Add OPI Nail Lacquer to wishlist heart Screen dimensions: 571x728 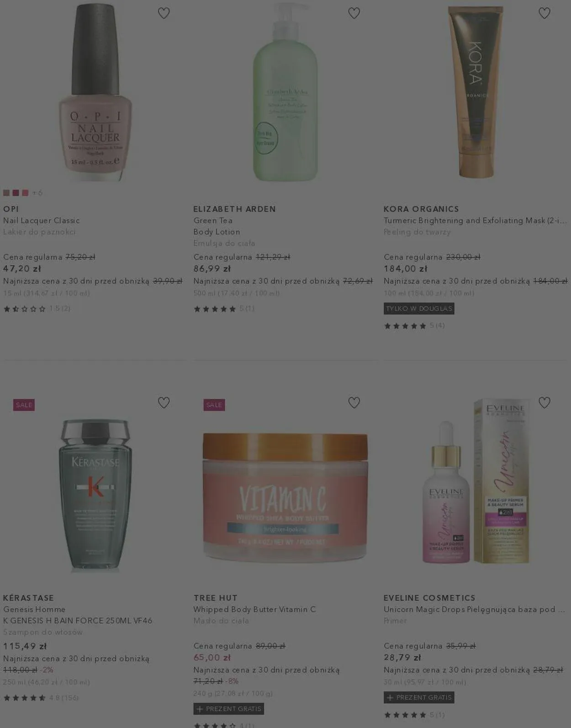point(164,13)
